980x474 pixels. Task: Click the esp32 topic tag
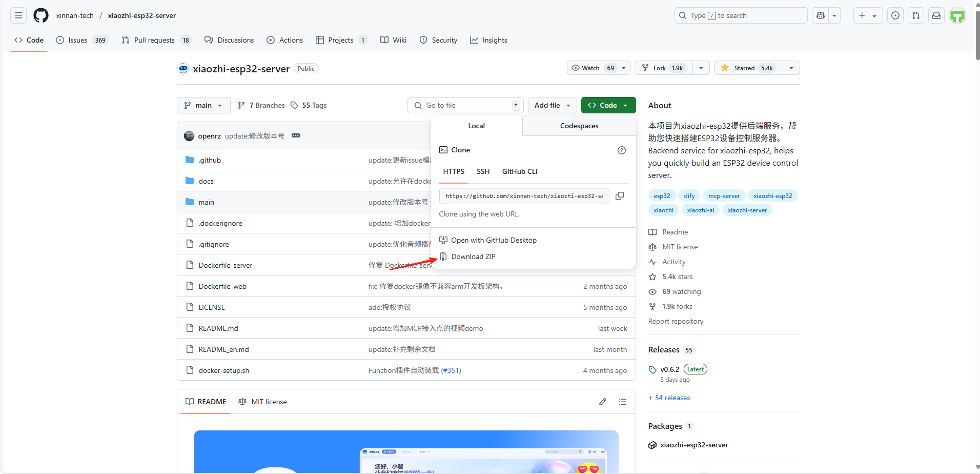[x=662, y=196]
